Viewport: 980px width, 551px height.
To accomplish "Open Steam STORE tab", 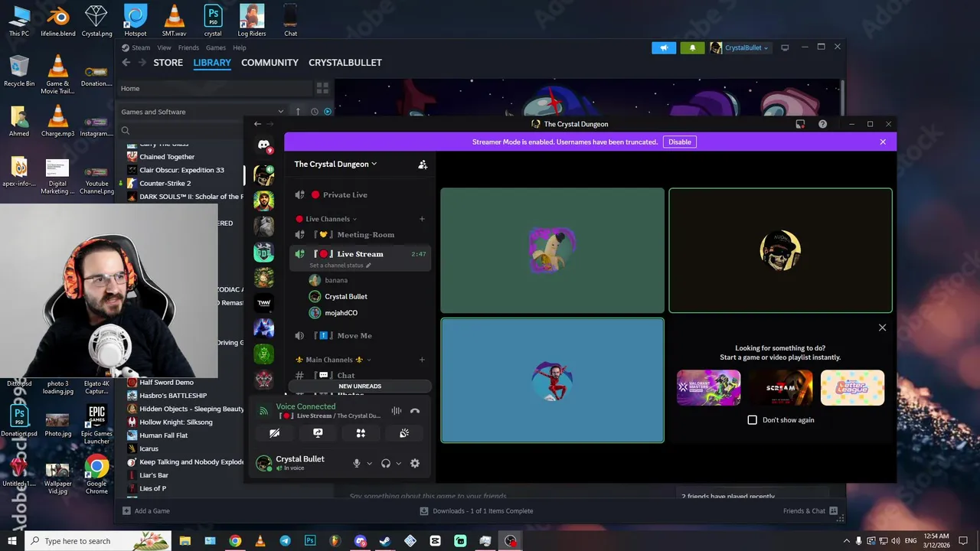I will 168,63.
